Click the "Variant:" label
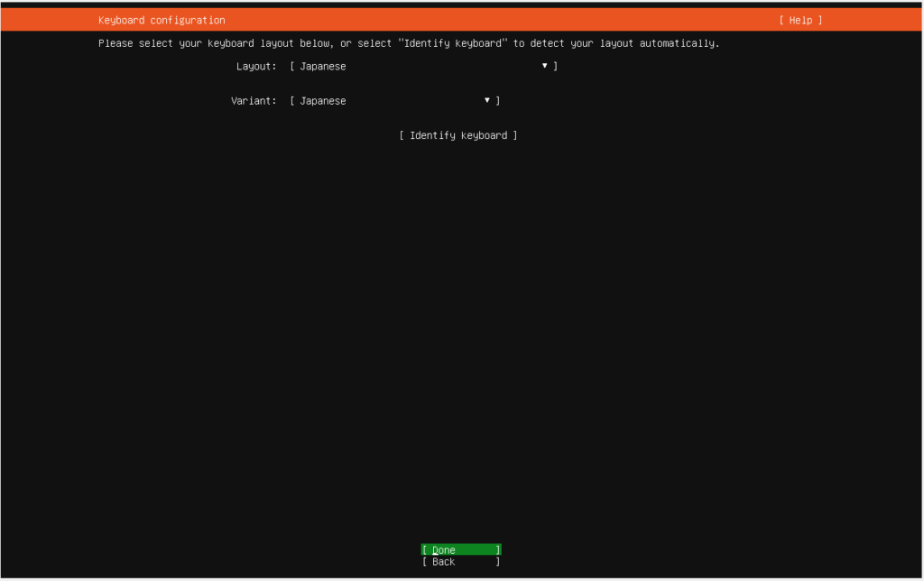924x581 pixels. 254,101
